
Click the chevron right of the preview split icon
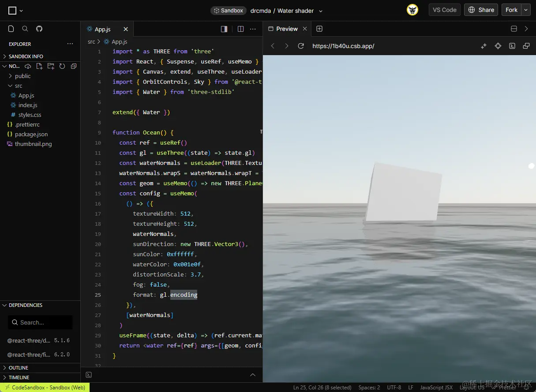point(526,29)
